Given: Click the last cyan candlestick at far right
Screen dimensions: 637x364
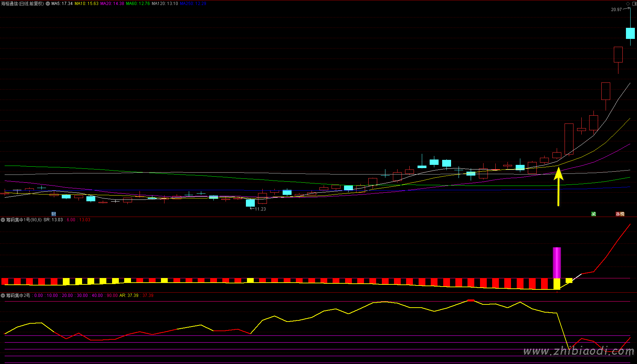Looking at the screenshot, I should (x=630, y=33).
